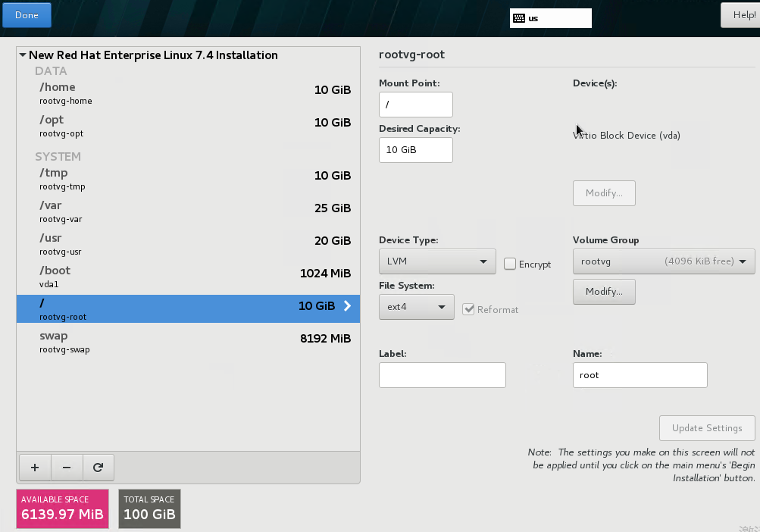Click Modify under Device(s)
Image resolution: width=760 pixels, height=532 pixels.
pos(604,193)
